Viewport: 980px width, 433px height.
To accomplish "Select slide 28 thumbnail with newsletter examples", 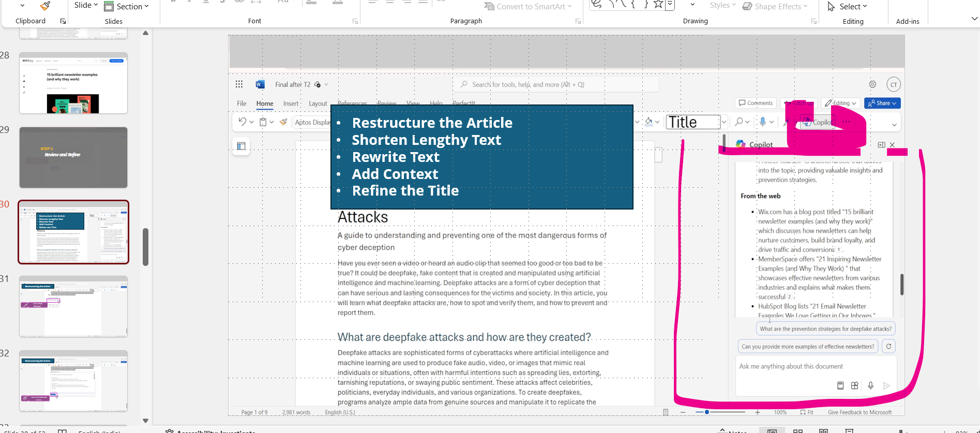I will pos(73,83).
